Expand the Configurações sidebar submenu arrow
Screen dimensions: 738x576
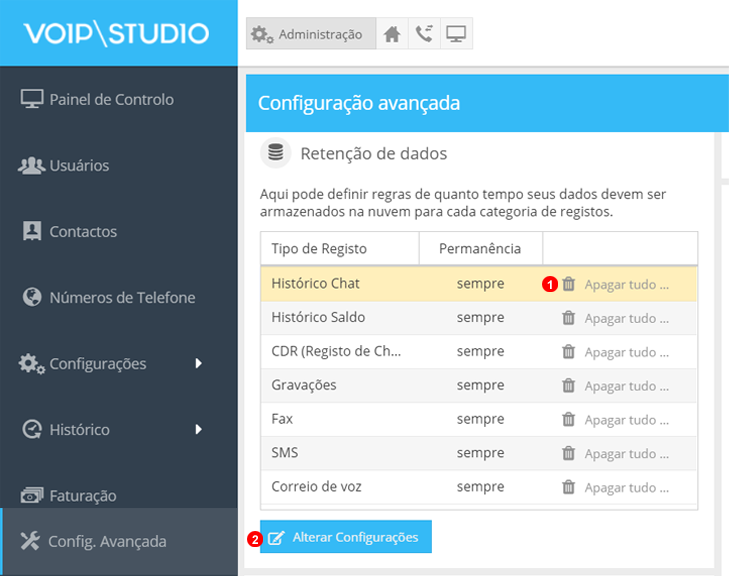pos(199,363)
